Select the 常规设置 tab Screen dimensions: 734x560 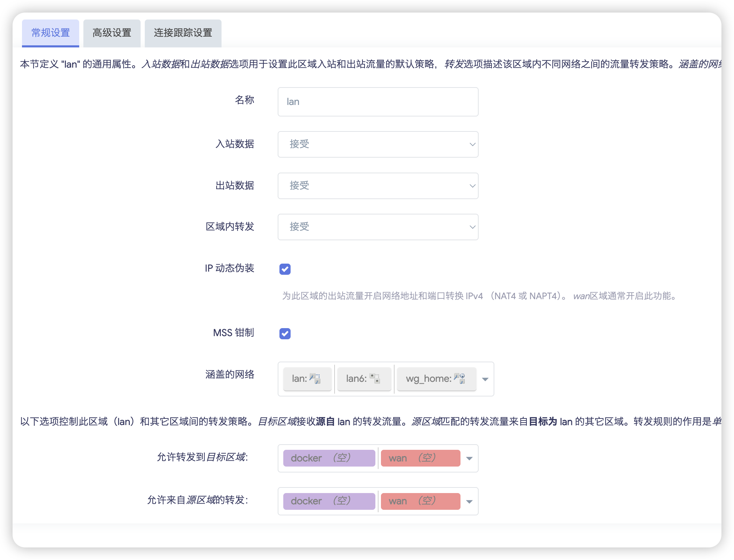point(51,33)
